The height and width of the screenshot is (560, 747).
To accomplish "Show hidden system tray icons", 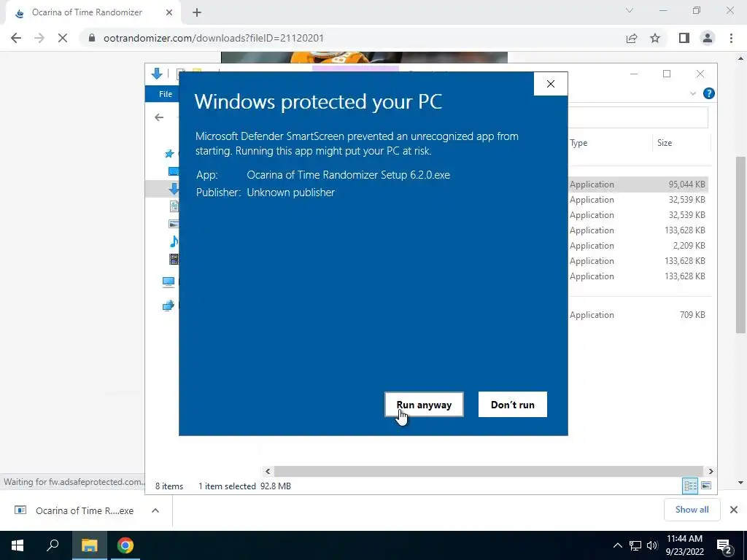I will point(617,545).
